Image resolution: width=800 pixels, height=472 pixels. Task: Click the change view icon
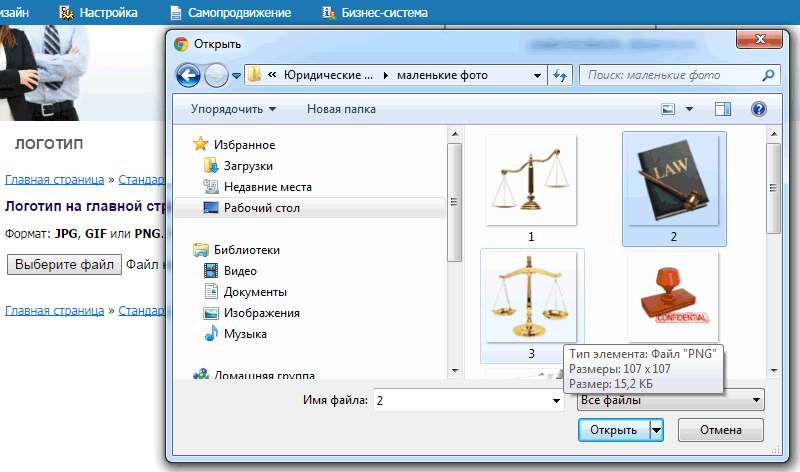(669, 109)
